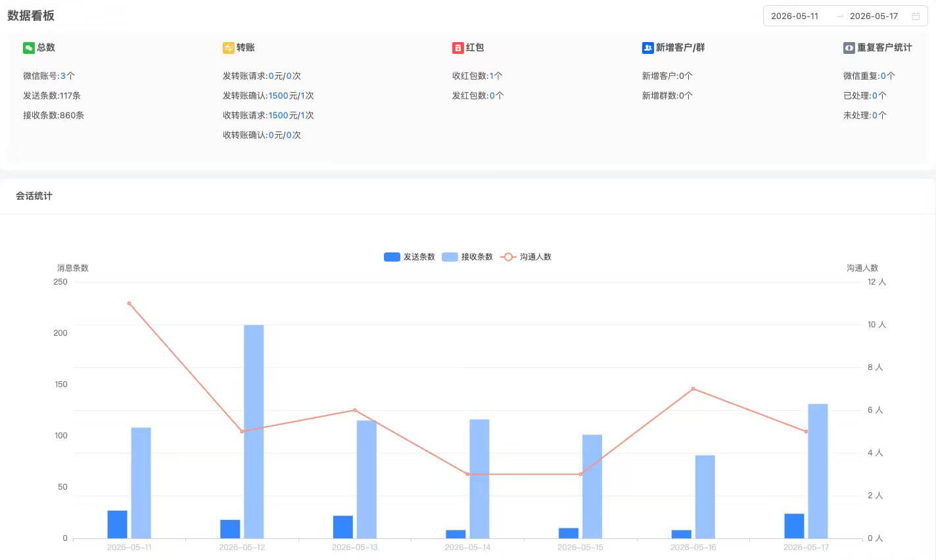Image resolution: width=936 pixels, height=560 pixels.
Task: Click the x-axis label 2026-05-15
Action: [x=580, y=548]
